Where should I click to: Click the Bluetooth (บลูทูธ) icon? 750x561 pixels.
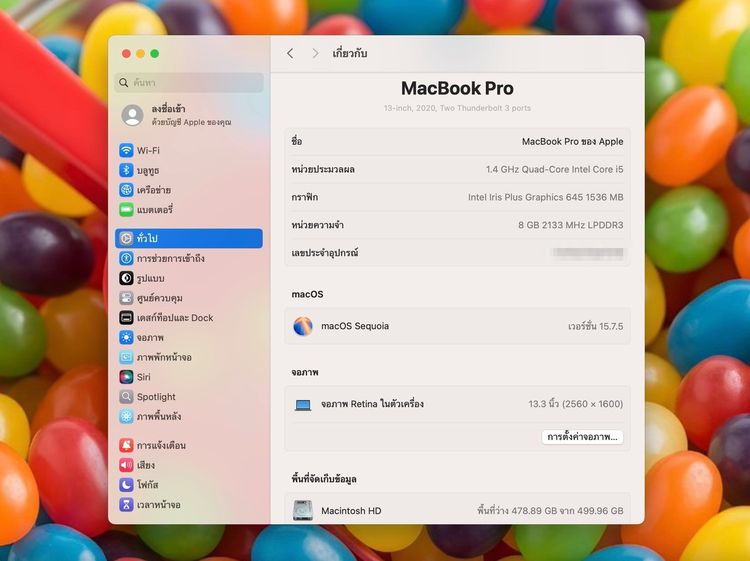[x=126, y=170]
